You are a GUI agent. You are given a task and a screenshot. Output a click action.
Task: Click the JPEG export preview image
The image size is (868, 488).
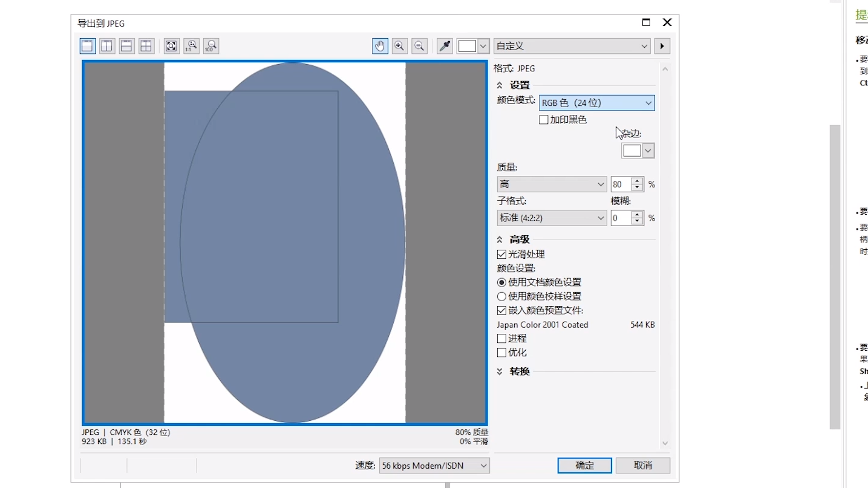[285, 243]
